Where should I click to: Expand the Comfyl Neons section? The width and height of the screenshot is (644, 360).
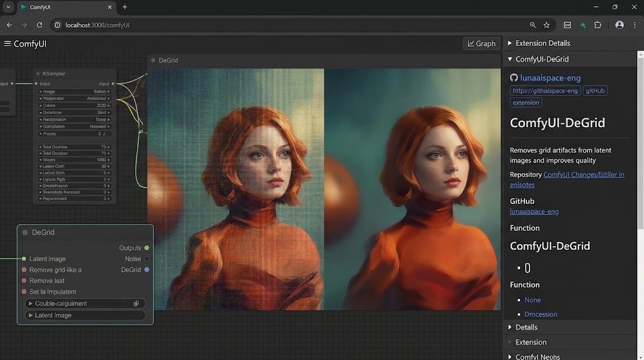[570, 356]
